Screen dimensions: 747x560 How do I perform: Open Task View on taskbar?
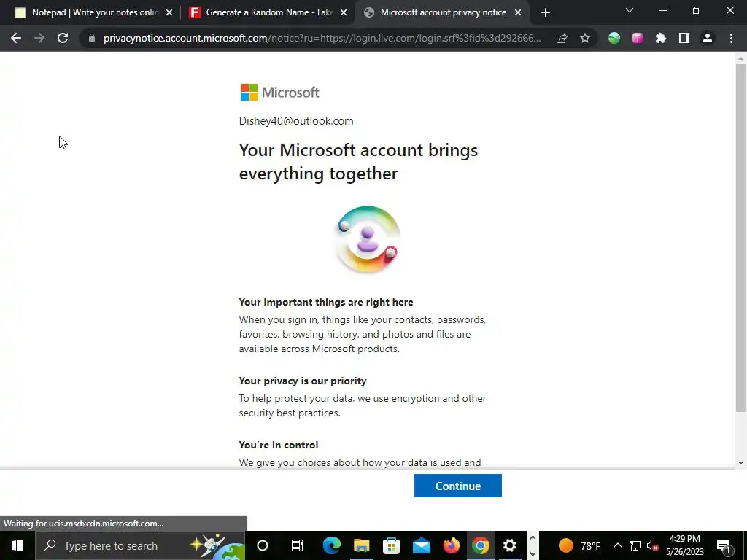pyautogui.click(x=298, y=545)
